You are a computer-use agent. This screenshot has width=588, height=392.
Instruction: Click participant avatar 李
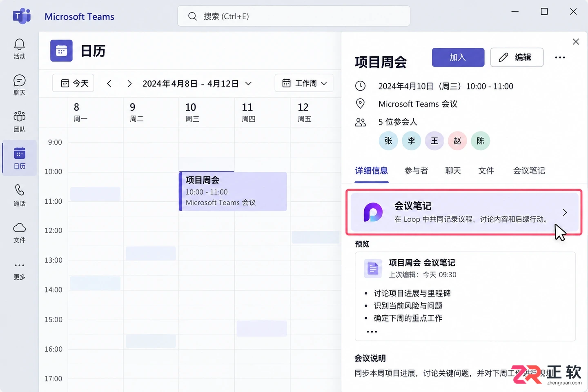click(x=412, y=141)
